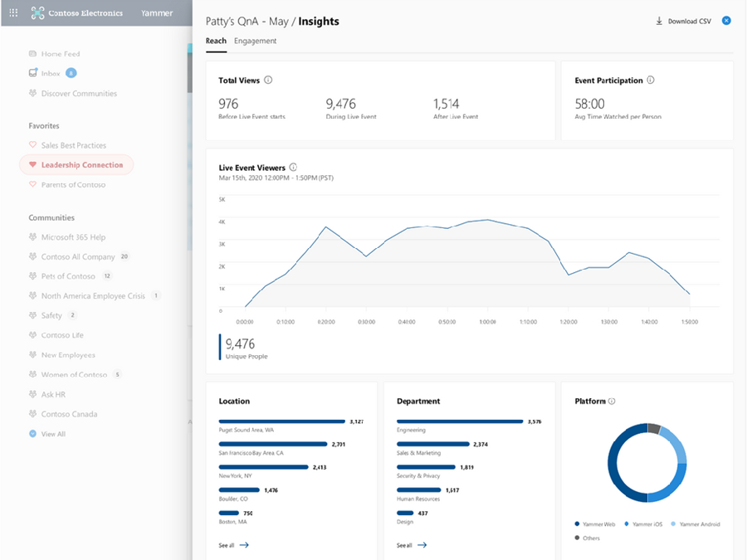
Task: Click See all under Location
Action: click(x=233, y=545)
